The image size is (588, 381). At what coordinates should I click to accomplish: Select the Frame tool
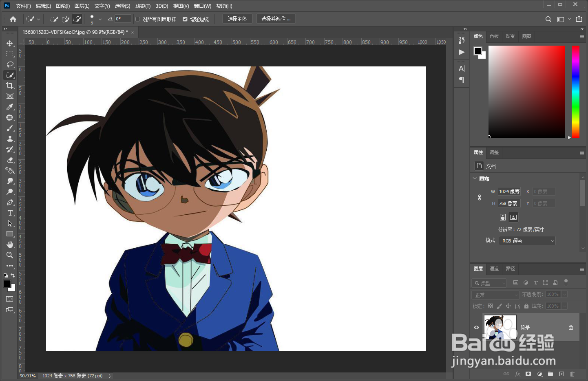coord(10,96)
